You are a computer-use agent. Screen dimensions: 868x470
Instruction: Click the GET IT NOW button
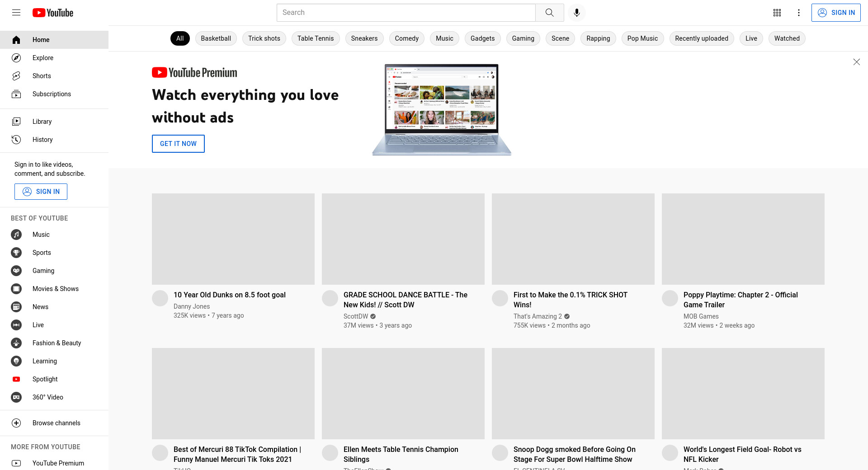click(x=178, y=144)
